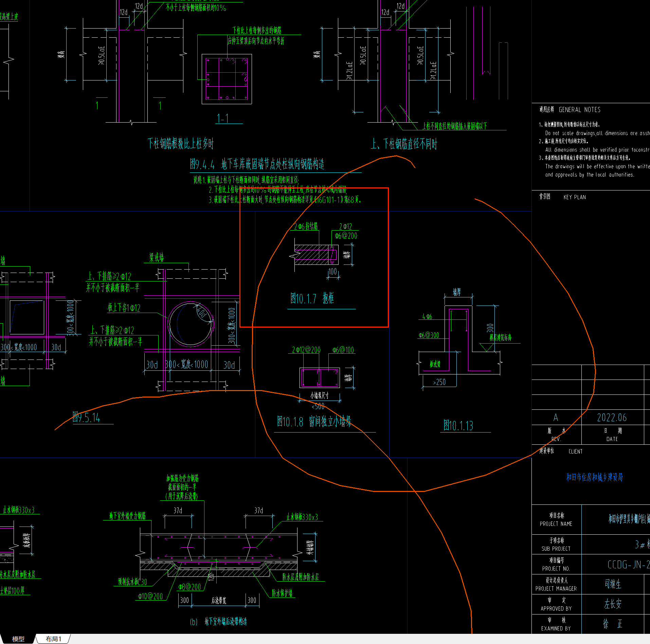Click the project number CCDG-JN
The height and width of the screenshot is (644, 650).
[x=628, y=565]
